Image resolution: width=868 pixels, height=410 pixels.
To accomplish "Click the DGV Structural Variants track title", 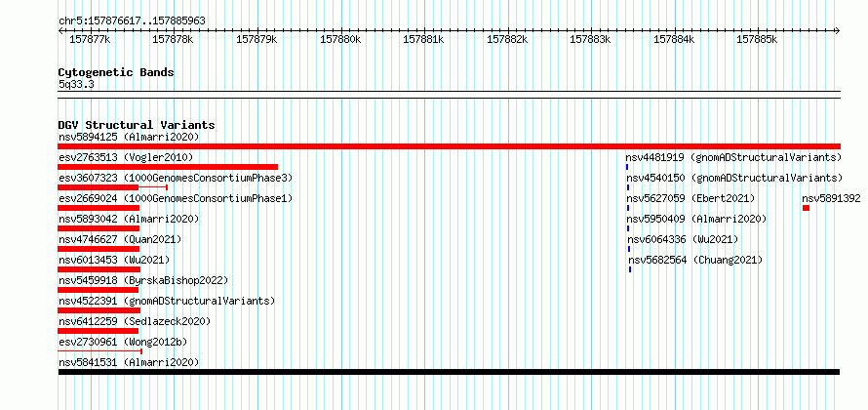I will click(x=137, y=125).
